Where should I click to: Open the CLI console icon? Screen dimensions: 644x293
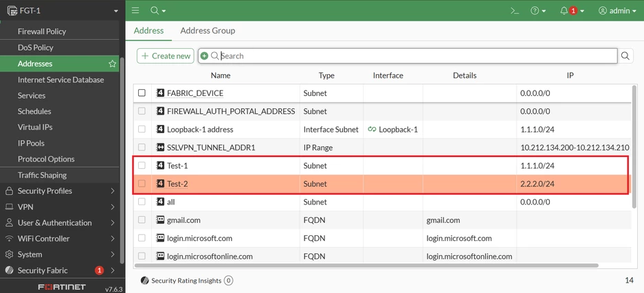[515, 11]
